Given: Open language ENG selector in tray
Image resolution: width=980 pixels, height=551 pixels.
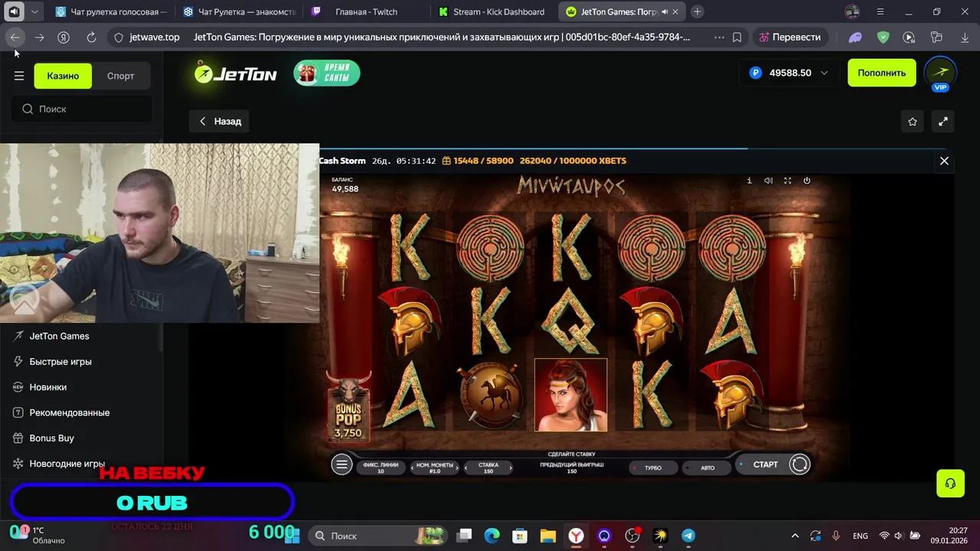Looking at the screenshot, I should (x=860, y=536).
